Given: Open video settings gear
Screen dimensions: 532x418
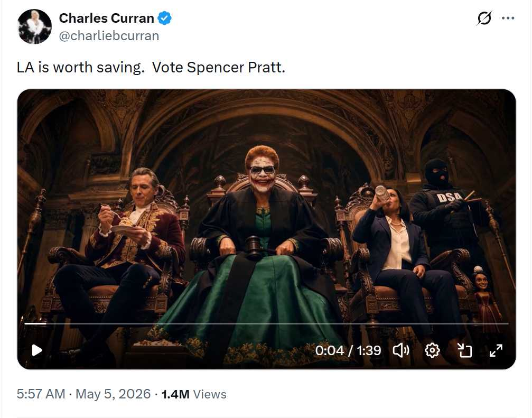Looking at the screenshot, I should [432, 350].
